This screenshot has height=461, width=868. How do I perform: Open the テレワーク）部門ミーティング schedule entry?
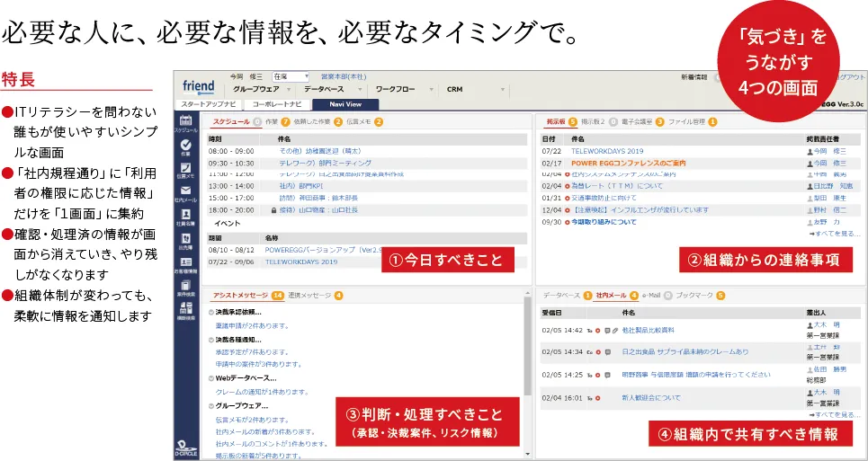coord(325,163)
